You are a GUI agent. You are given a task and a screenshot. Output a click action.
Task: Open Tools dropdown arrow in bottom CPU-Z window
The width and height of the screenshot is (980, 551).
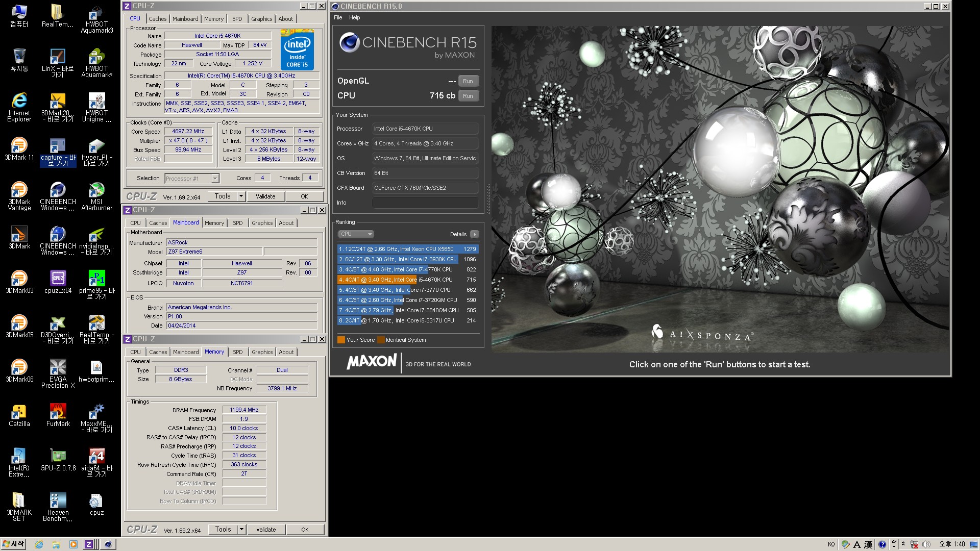tap(241, 530)
